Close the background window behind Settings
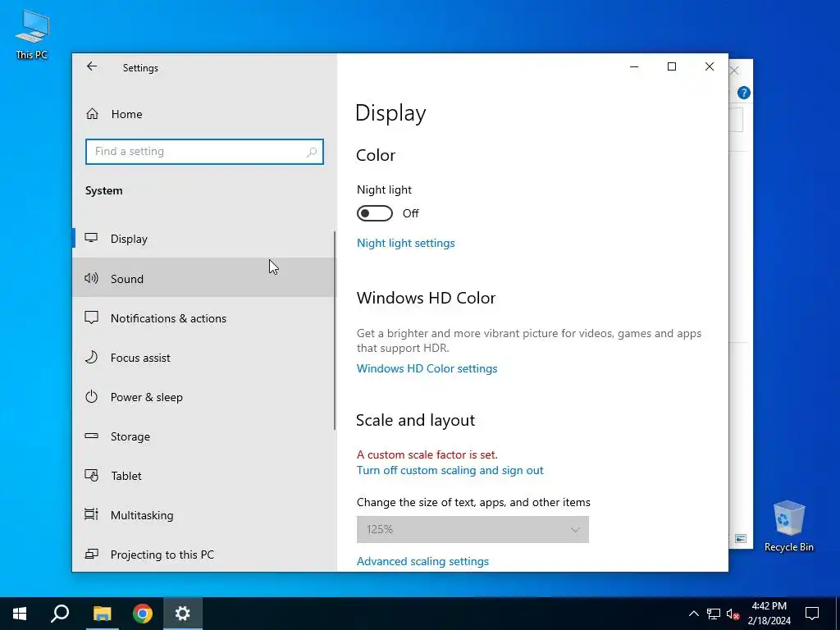The height and width of the screenshot is (630, 840). click(735, 71)
